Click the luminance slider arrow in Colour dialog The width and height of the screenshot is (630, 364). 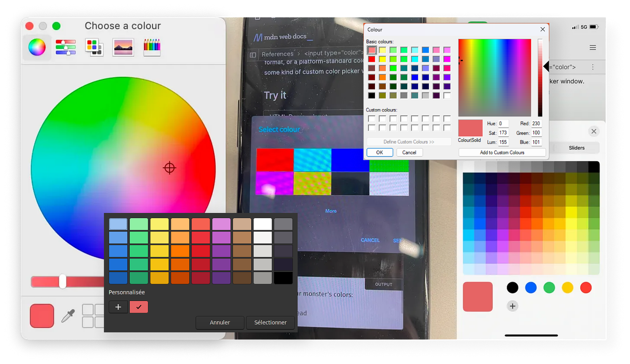click(x=546, y=66)
